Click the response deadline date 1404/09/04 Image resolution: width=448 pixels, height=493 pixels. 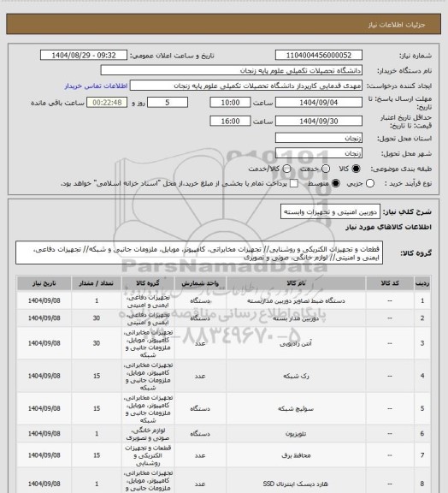coord(319,103)
